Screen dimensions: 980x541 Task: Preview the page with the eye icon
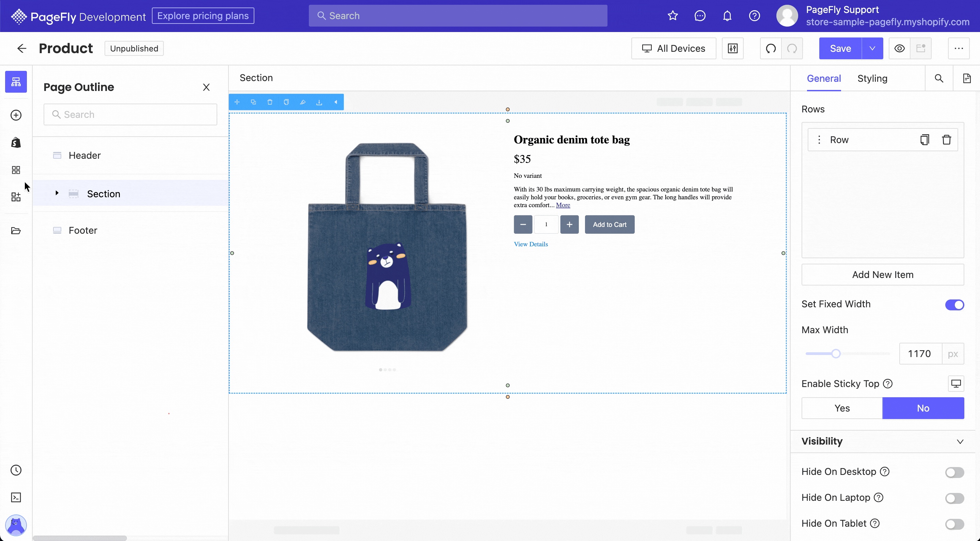click(899, 48)
